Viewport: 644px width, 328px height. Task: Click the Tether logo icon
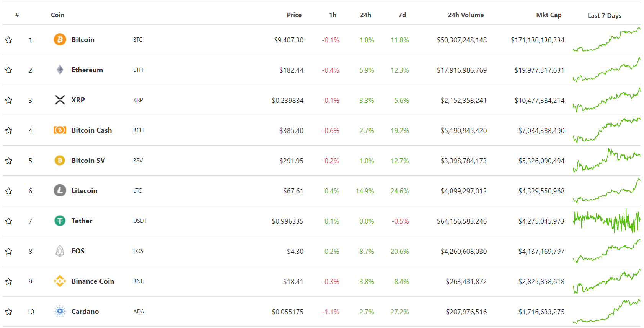click(60, 221)
